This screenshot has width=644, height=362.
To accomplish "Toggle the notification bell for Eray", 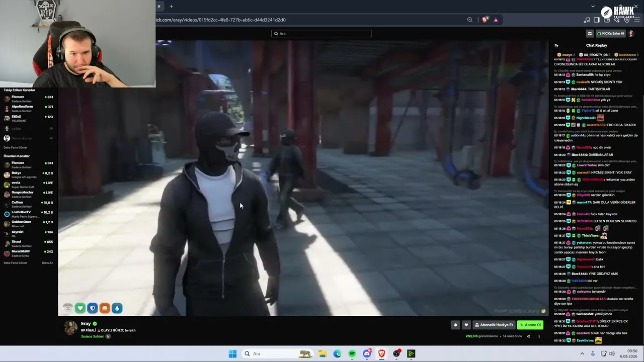I will (455, 325).
